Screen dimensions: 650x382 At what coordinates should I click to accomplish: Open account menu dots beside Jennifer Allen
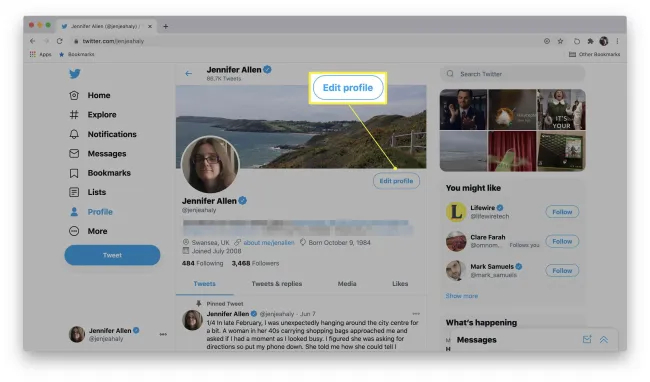163,334
